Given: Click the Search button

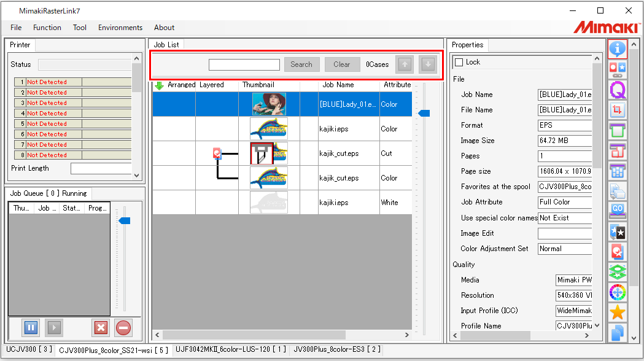Looking at the screenshot, I should coord(301,64).
